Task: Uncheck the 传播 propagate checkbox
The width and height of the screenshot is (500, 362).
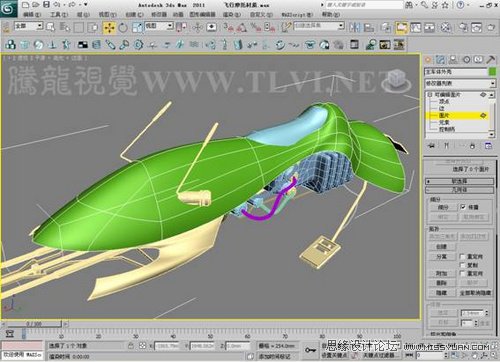Action: [x=463, y=207]
